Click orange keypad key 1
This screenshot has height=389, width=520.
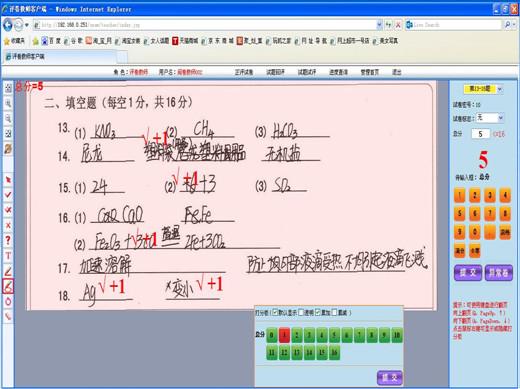(x=460, y=195)
